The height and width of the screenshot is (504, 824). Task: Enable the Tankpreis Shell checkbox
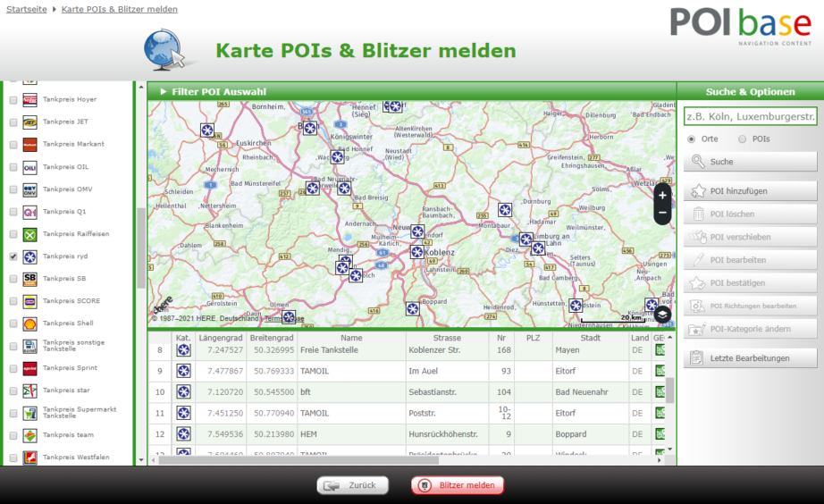point(13,323)
